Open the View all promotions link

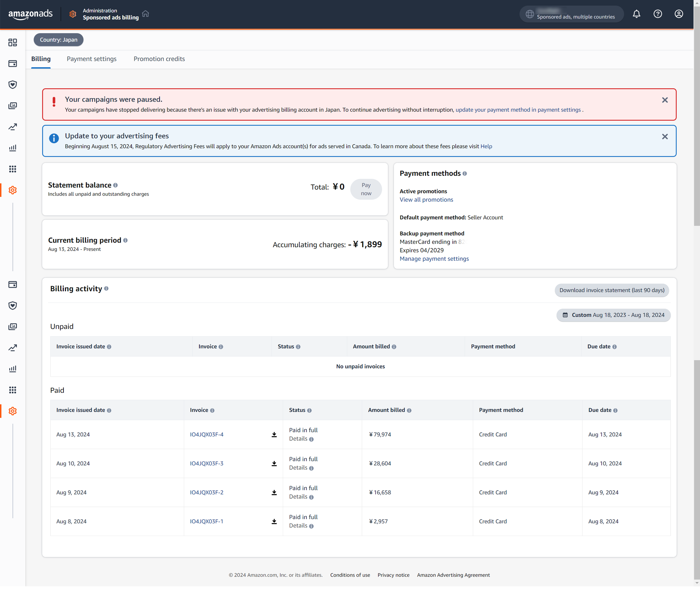[x=426, y=200]
